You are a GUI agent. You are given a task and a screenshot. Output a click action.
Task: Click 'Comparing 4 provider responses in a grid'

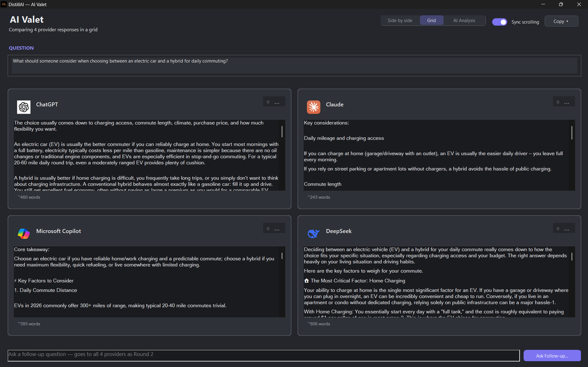point(53,29)
